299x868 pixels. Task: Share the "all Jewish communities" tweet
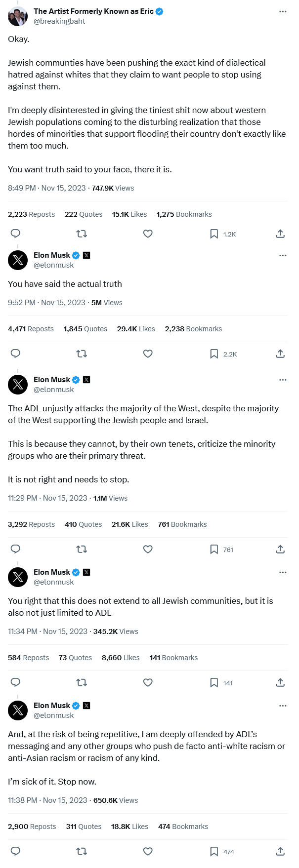tap(280, 682)
